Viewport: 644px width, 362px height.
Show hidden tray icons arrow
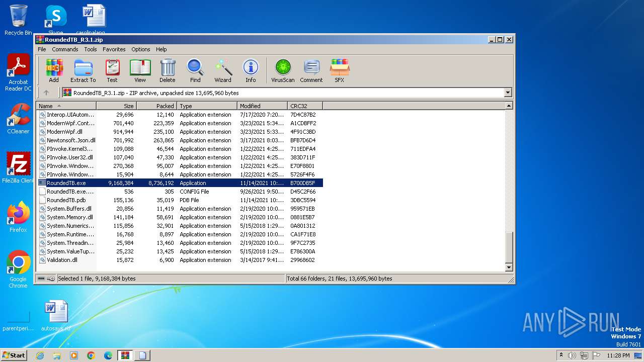coord(561,355)
